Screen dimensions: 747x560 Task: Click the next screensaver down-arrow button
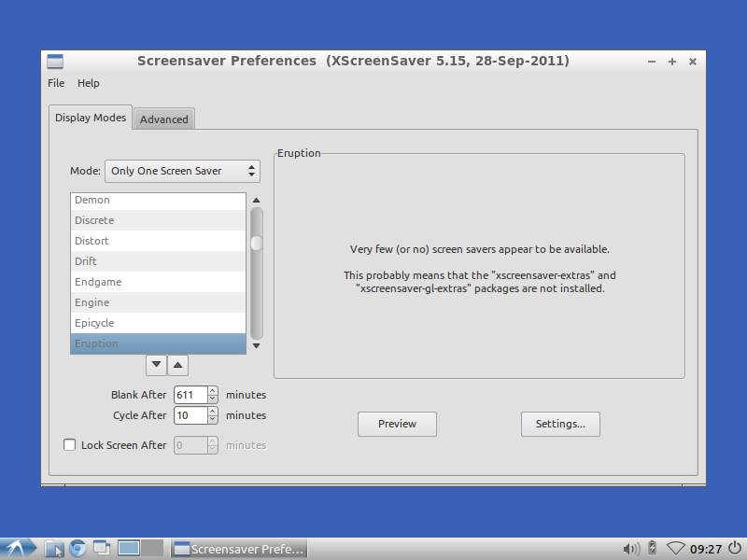(156, 365)
